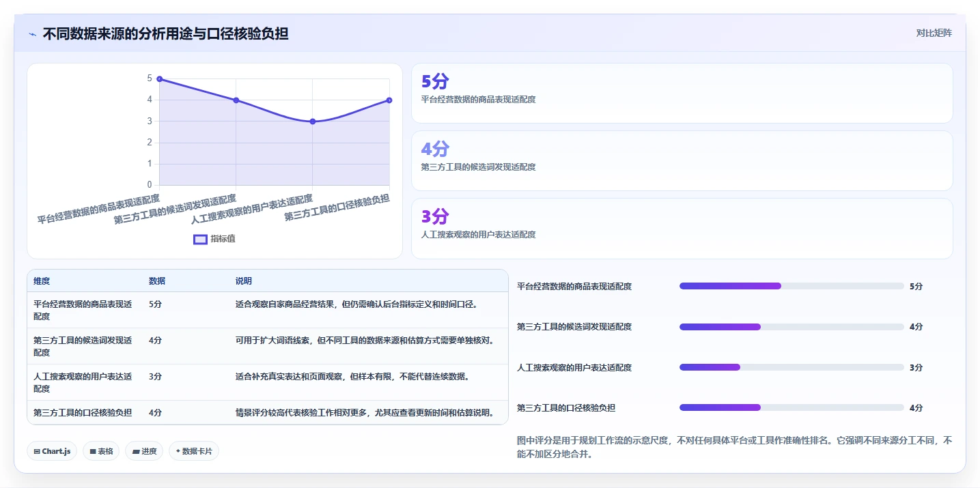Click the 对比矩阵 label in header
Image resolution: width=980 pixels, height=488 pixels.
tap(934, 33)
